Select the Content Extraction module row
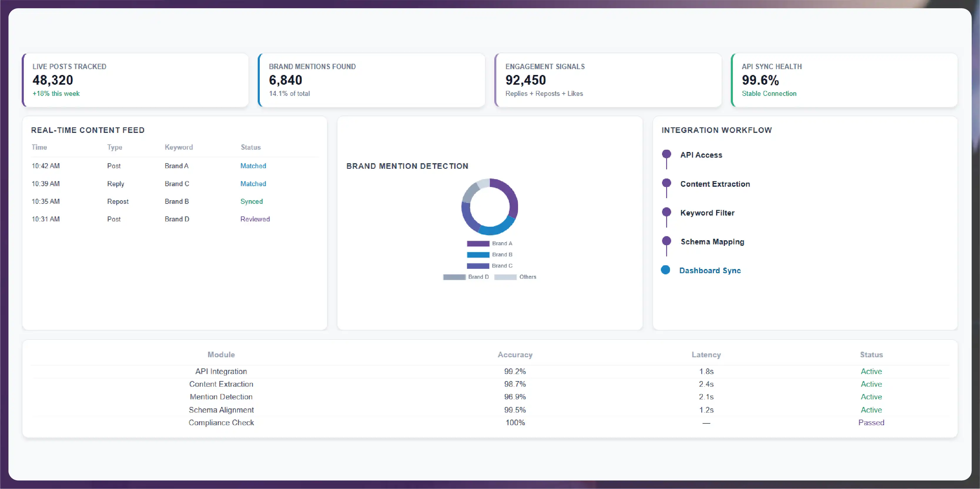The image size is (980, 489). (490, 384)
